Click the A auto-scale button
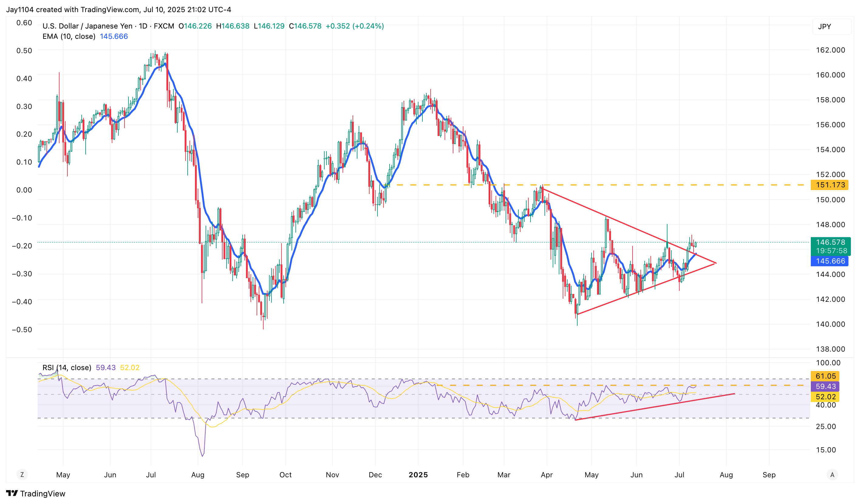The image size is (860, 504). (832, 474)
